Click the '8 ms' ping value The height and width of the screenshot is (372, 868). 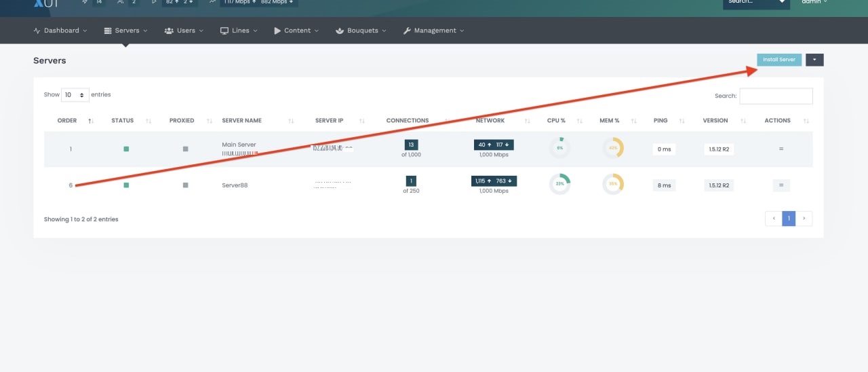[x=664, y=185]
